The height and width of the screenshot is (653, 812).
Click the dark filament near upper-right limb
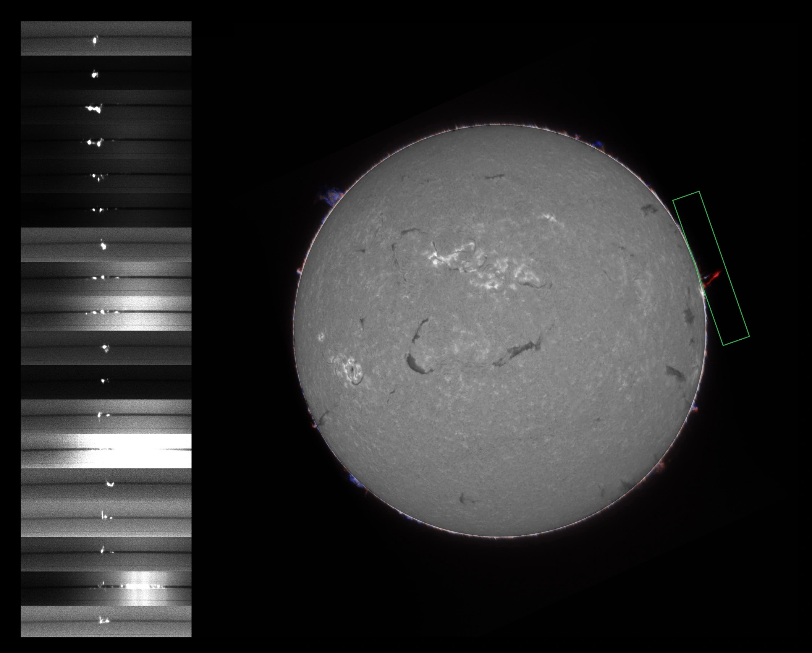[x=649, y=209]
